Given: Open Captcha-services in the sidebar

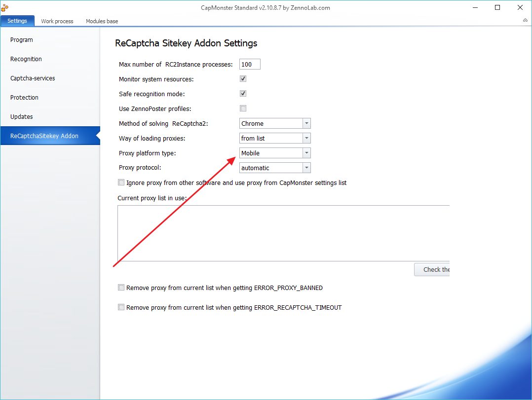Looking at the screenshot, I should (x=50, y=78).
